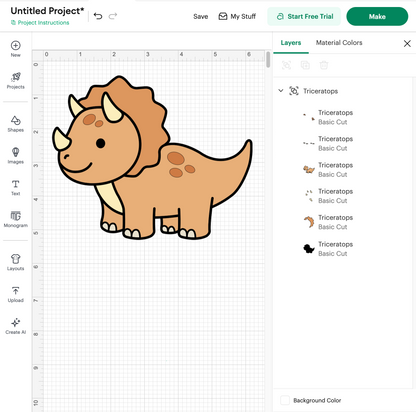Screen dimensions: 416x412
Task: Redo the last action
Action: (113, 16)
